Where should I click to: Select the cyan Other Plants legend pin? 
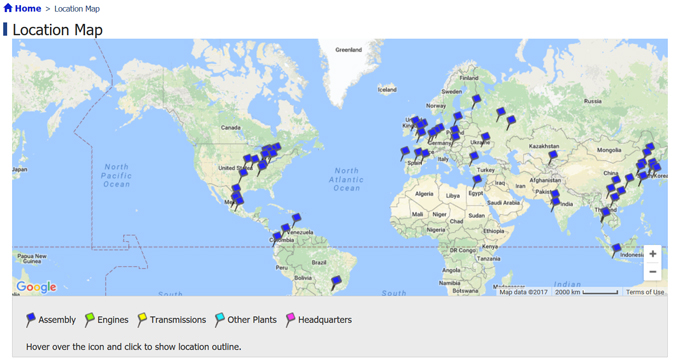tap(219, 320)
